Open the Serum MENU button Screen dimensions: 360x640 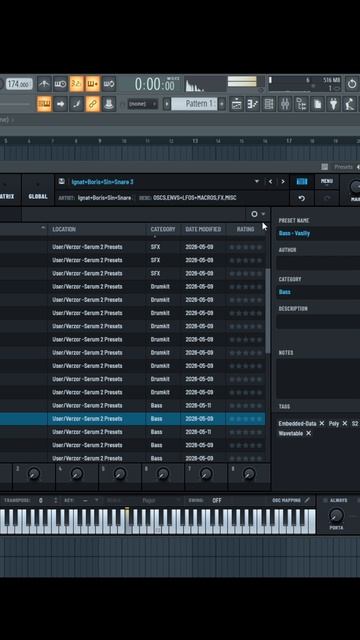click(327, 182)
